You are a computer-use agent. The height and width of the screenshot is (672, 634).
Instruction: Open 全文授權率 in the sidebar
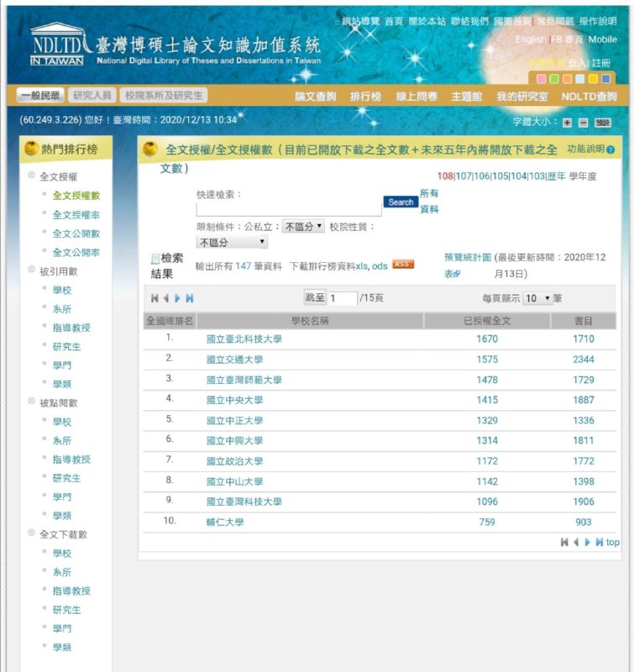(x=76, y=215)
